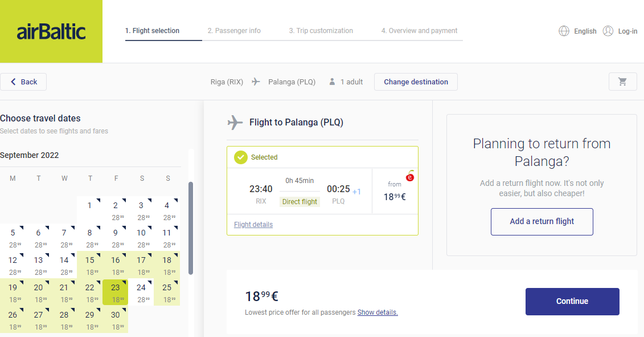Click the airBaltic logo
The image size is (644, 337).
[x=51, y=32]
